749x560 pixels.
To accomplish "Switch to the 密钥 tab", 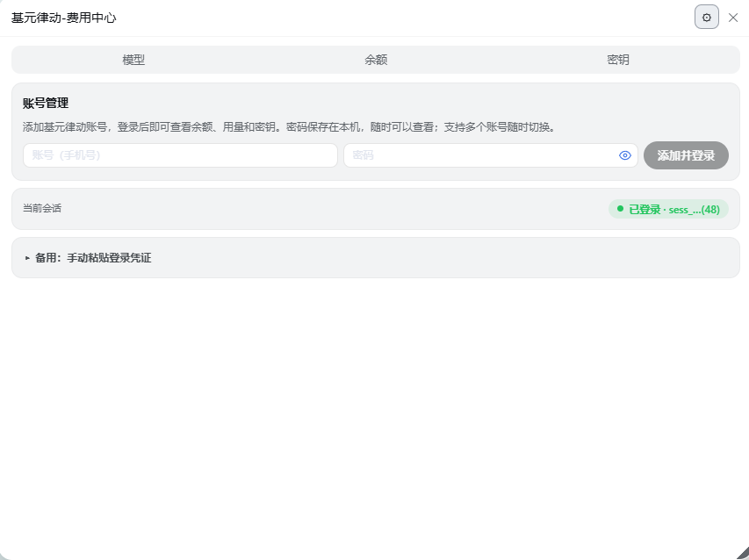I will [x=617, y=60].
